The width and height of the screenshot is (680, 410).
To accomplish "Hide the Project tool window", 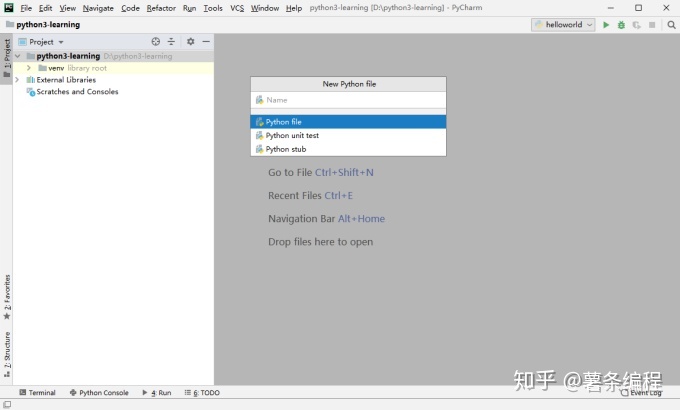I will tap(206, 42).
